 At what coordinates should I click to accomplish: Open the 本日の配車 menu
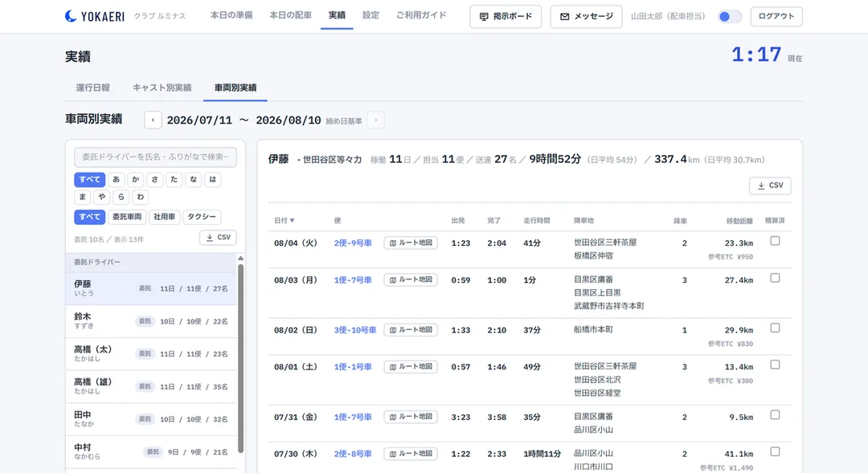pyautogui.click(x=291, y=15)
